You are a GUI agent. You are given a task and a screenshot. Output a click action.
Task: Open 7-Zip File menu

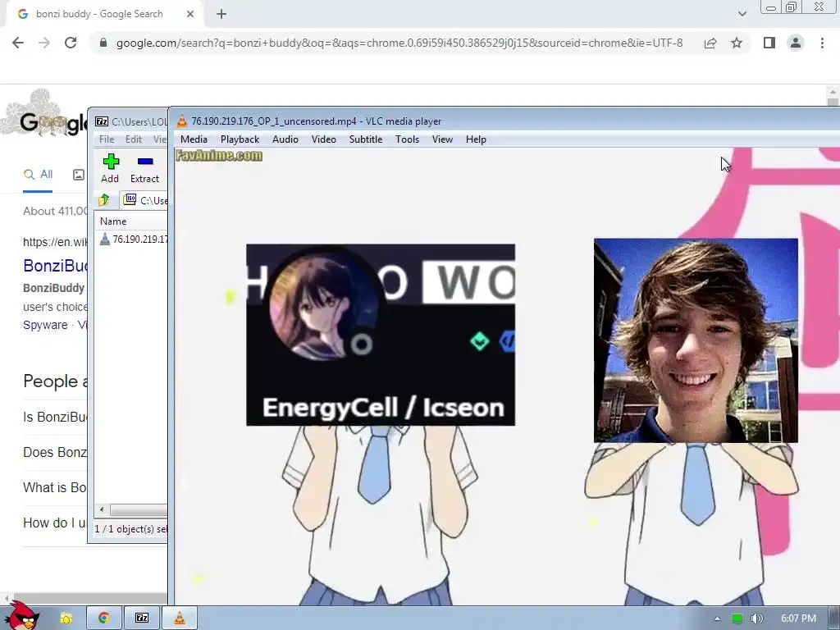click(x=107, y=139)
